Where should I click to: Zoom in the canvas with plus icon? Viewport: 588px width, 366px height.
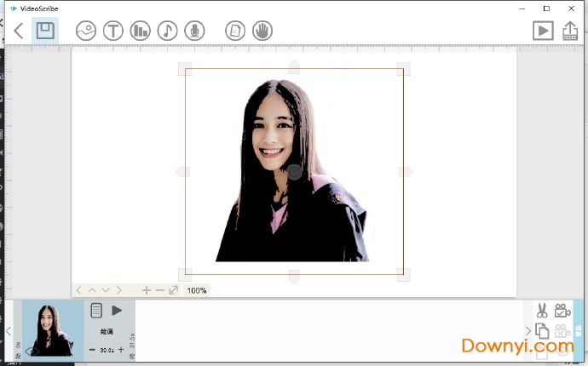(x=147, y=290)
